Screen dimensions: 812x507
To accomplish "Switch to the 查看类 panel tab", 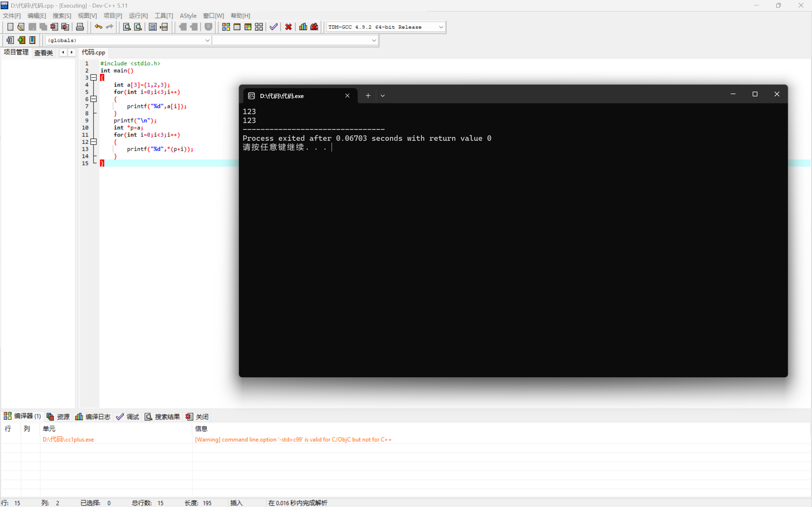I will pyautogui.click(x=43, y=53).
